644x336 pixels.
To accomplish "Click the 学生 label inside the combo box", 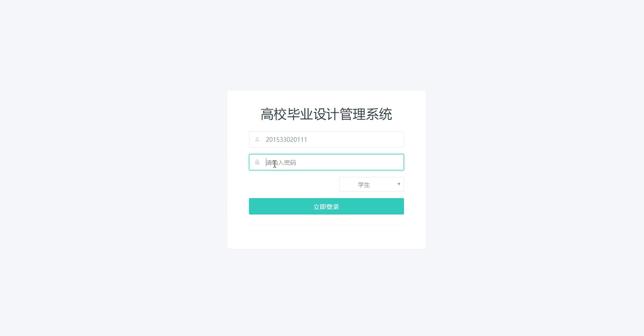I will [x=364, y=185].
